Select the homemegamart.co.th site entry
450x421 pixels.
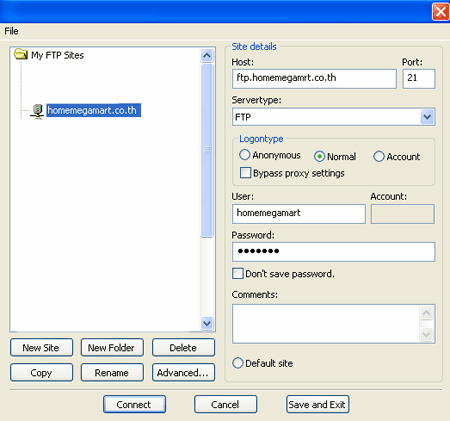click(x=93, y=110)
